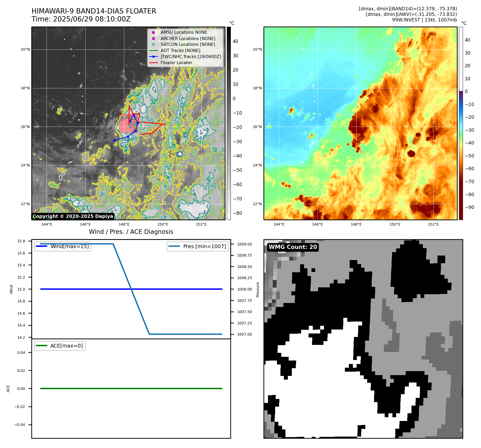Select the rainbow temperature colorbar of the AWV map
Viewport: 481px width, 448px height.
tap(461, 123)
